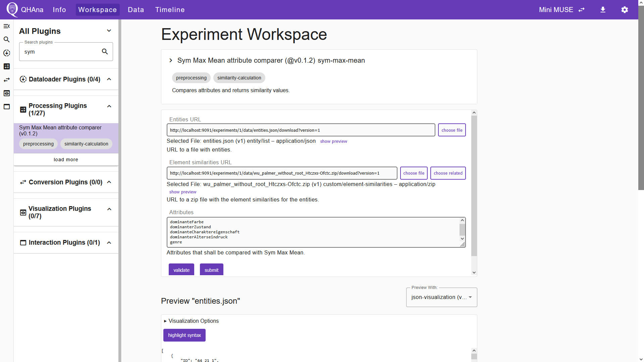Click the resize handle of Attributes textarea

[x=463, y=244]
